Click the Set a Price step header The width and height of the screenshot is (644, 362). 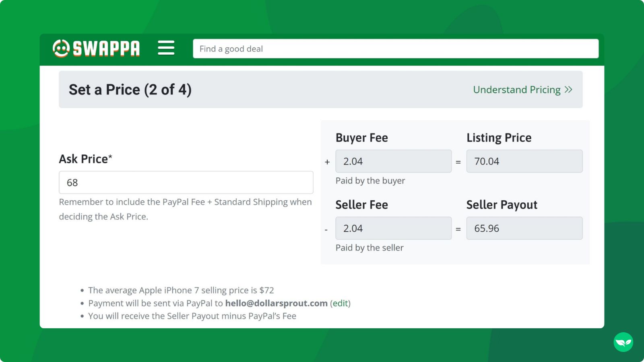130,89
